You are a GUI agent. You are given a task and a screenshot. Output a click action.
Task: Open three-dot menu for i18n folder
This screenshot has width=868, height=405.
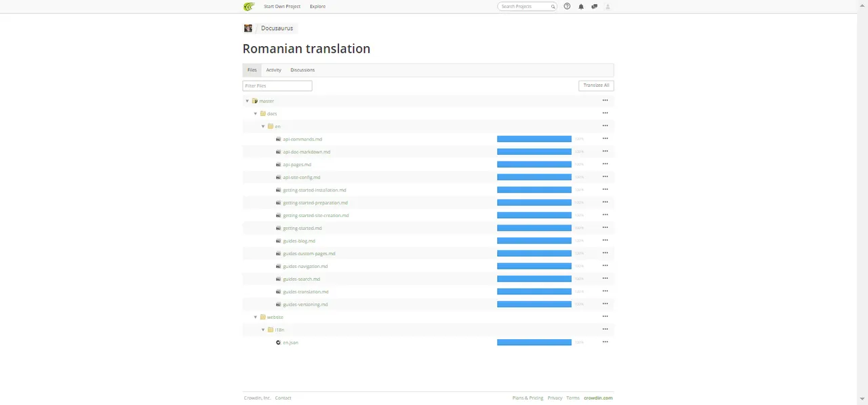pyautogui.click(x=605, y=329)
